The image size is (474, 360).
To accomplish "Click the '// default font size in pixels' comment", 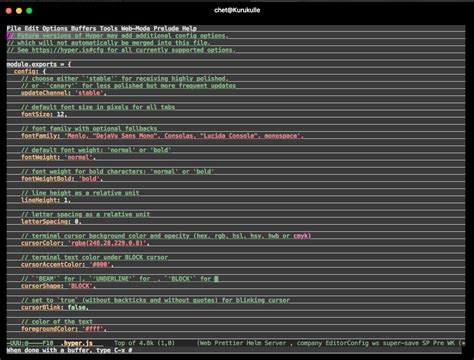I will pos(98,107).
